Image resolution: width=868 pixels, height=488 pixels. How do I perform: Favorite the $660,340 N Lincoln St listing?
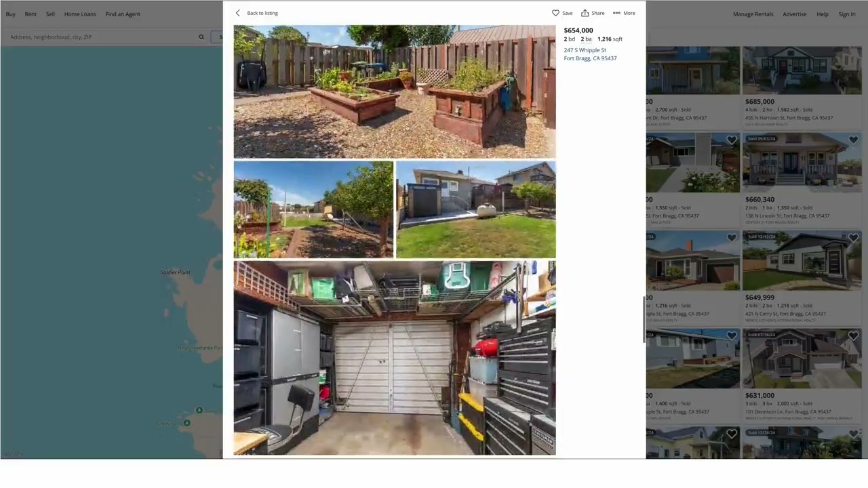pyautogui.click(x=853, y=140)
